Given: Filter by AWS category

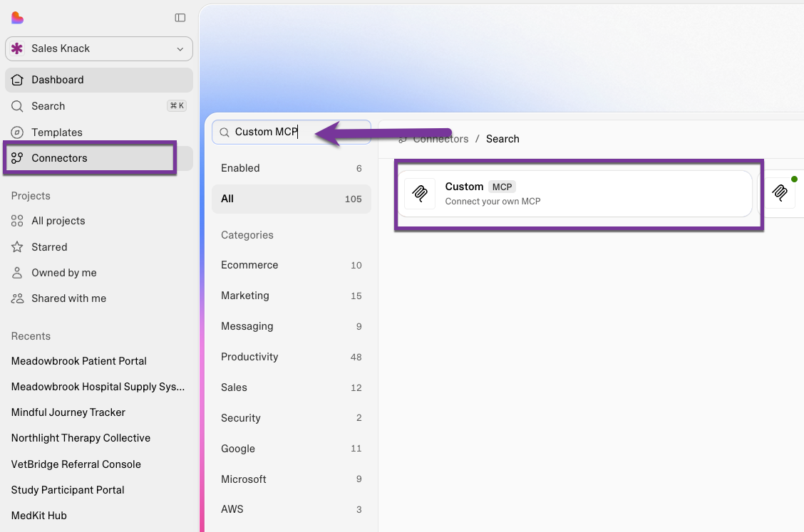Looking at the screenshot, I should 292,509.
